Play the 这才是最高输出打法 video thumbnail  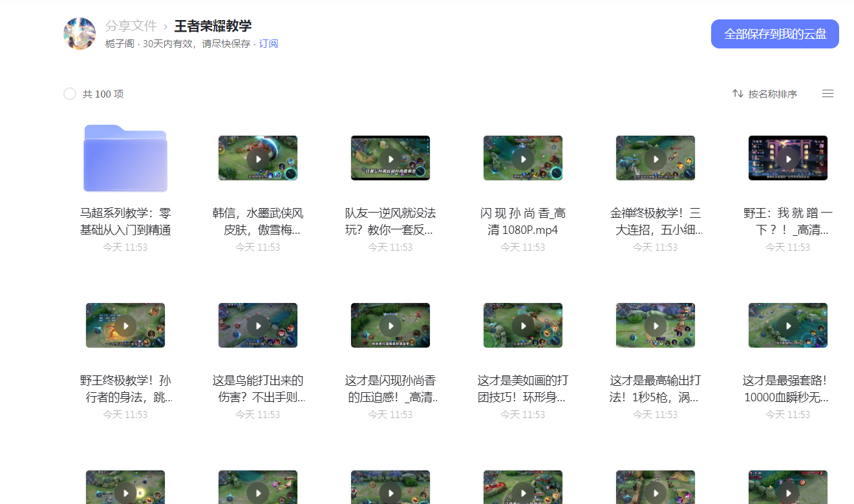656,326
